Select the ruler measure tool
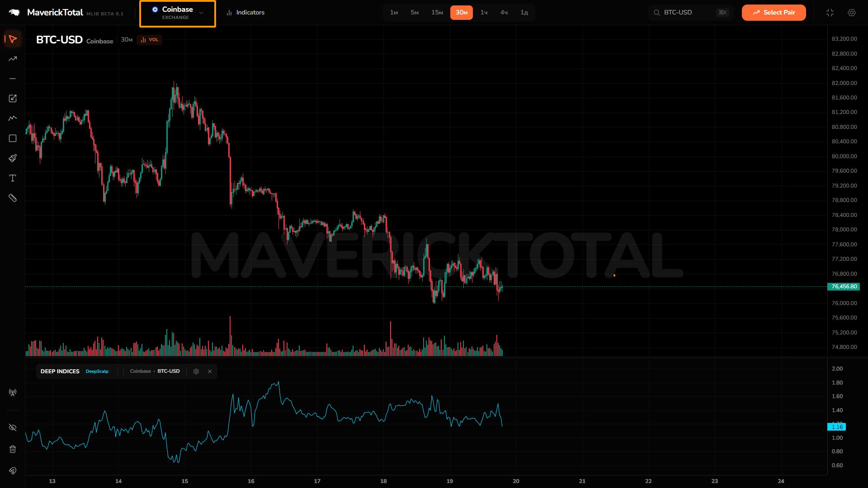The width and height of the screenshot is (868, 488). (x=13, y=198)
